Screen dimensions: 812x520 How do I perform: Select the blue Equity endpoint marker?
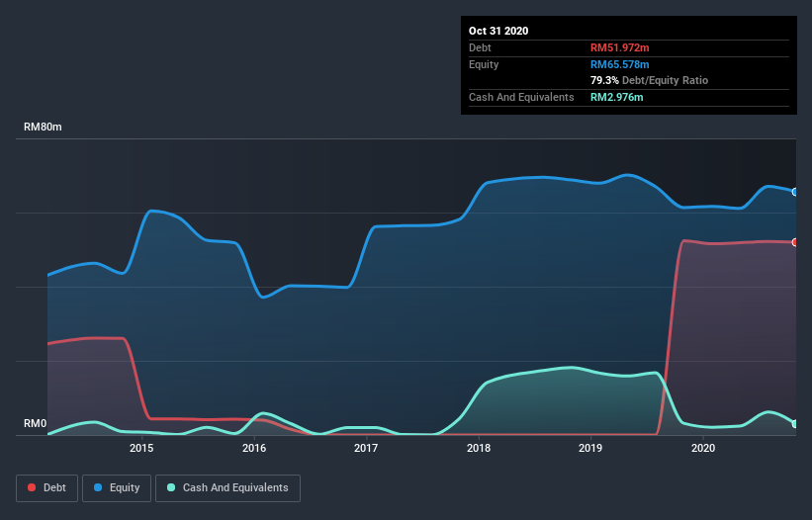pyautogui.click(x=795, y=192)
